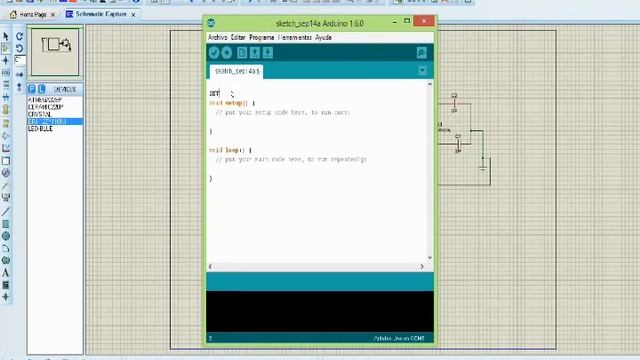Click the Arduino Verify checkmark button
This screenshot has height=360, width=640.
(x=214, y=53)
